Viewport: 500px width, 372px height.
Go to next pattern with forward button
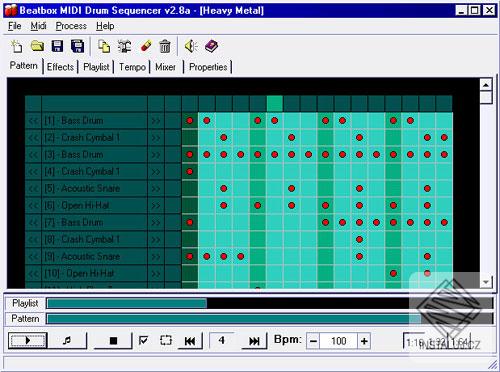(254, 340)
